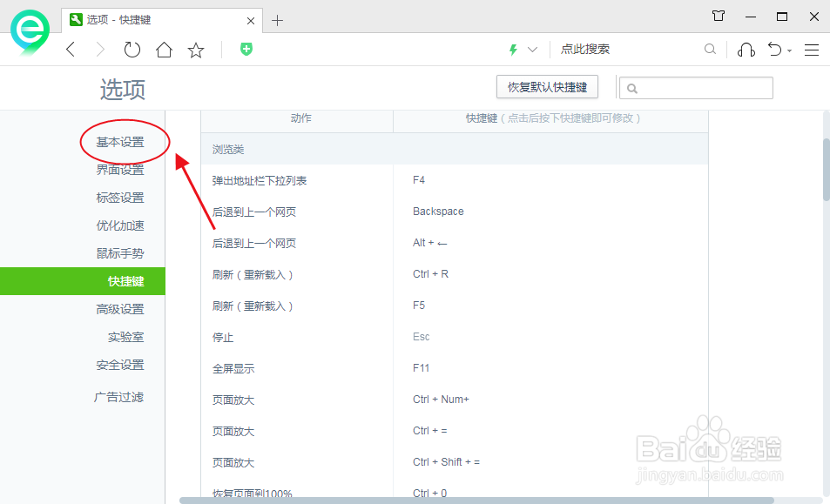Open 高级设置 in sidebar
Image resolution: width=830 pixels, height=504 pixels.
(120, 309)
